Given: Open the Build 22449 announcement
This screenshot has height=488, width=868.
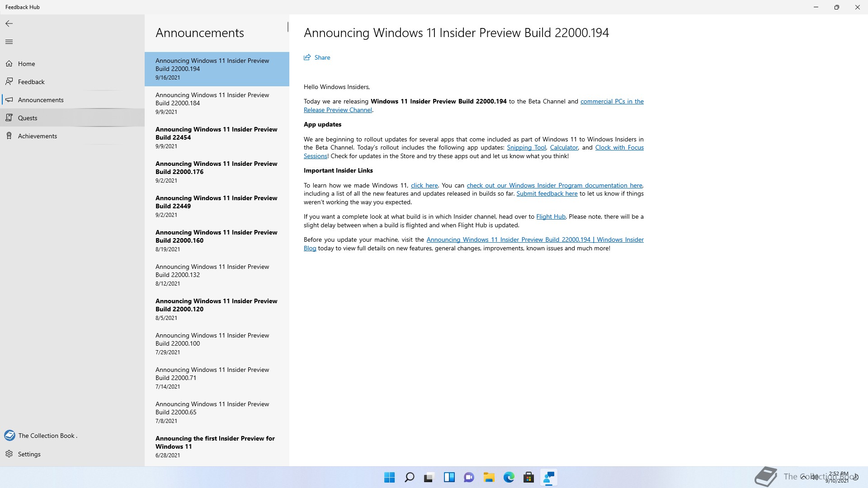Looking at the screenshot, I should (217, 206).
